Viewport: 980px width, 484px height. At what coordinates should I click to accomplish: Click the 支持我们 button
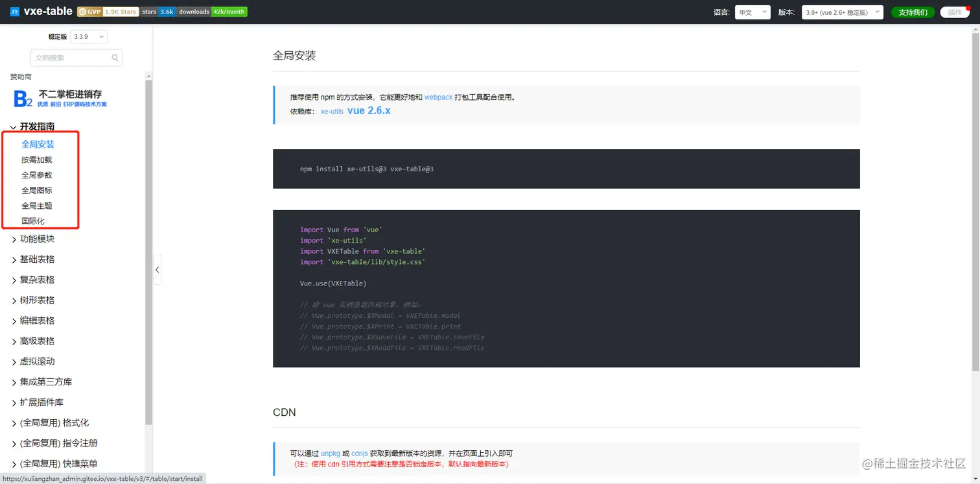click(913, 12)
